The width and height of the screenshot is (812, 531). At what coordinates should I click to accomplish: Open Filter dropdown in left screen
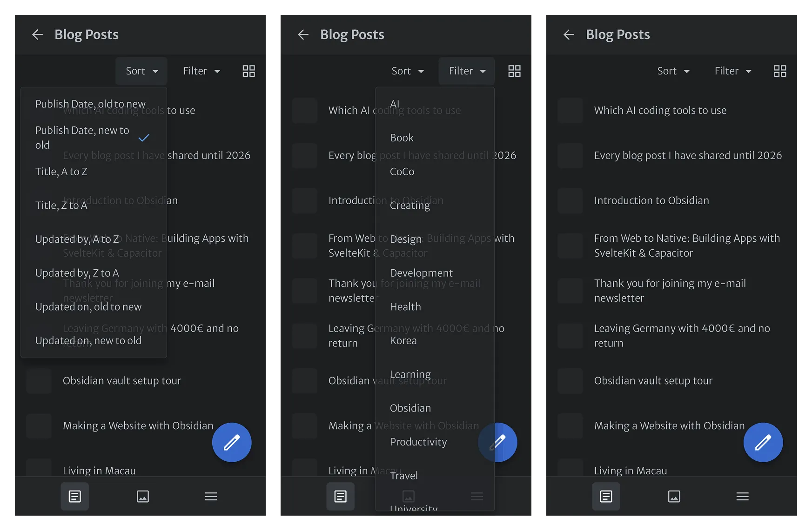click(x=201, y=71)
